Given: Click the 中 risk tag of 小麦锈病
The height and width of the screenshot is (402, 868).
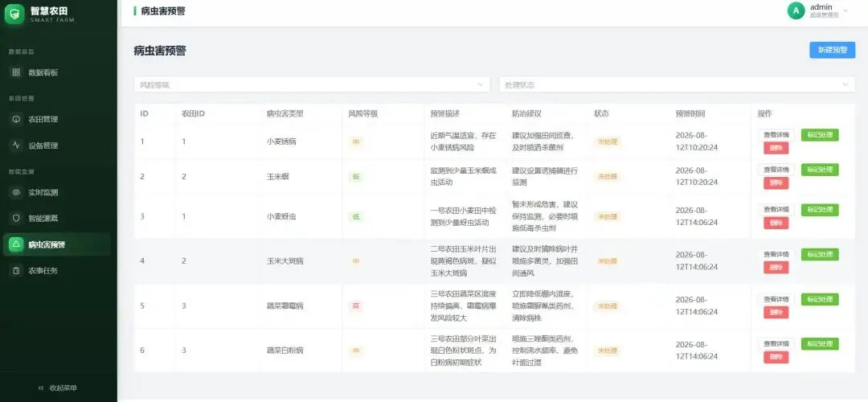Looking at the screenshot, I should [356, 142].
